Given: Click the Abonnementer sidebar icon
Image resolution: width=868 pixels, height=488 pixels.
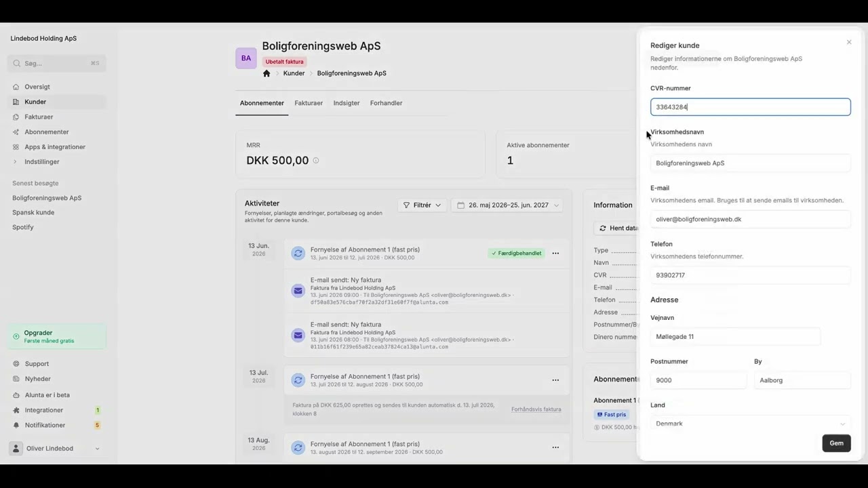Looking at the screenshot, I should (16, 131).
